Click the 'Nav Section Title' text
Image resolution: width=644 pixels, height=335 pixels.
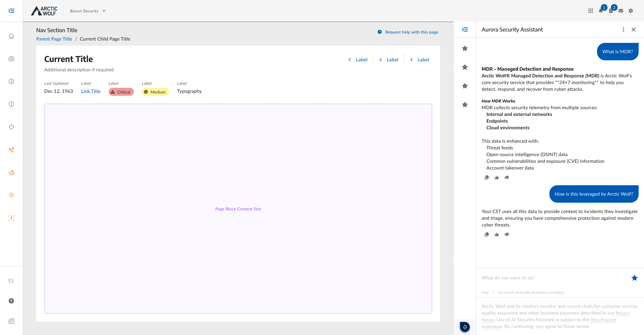[x=57, y=30]
